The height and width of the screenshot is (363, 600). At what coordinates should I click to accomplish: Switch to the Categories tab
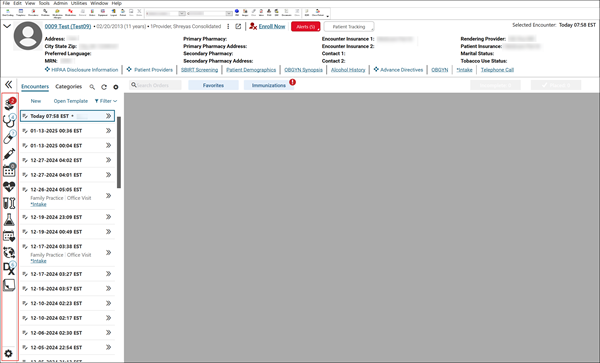click(x=68, y=87)
